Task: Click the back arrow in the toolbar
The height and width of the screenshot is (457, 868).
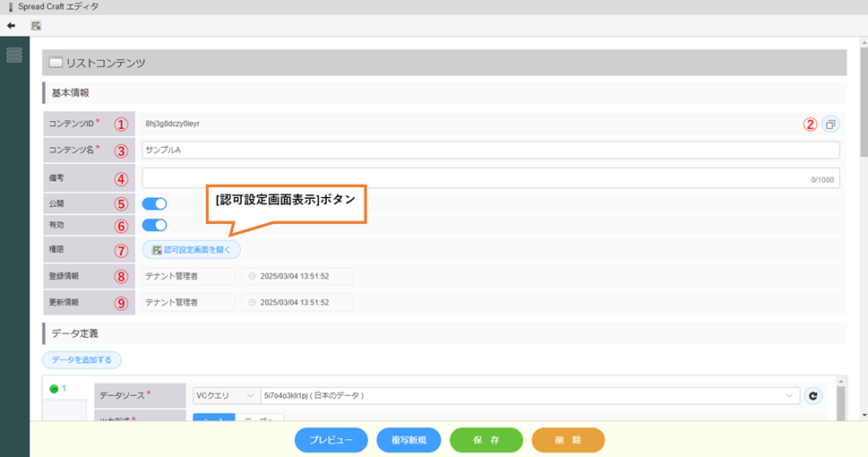Action: coord(11,25)
